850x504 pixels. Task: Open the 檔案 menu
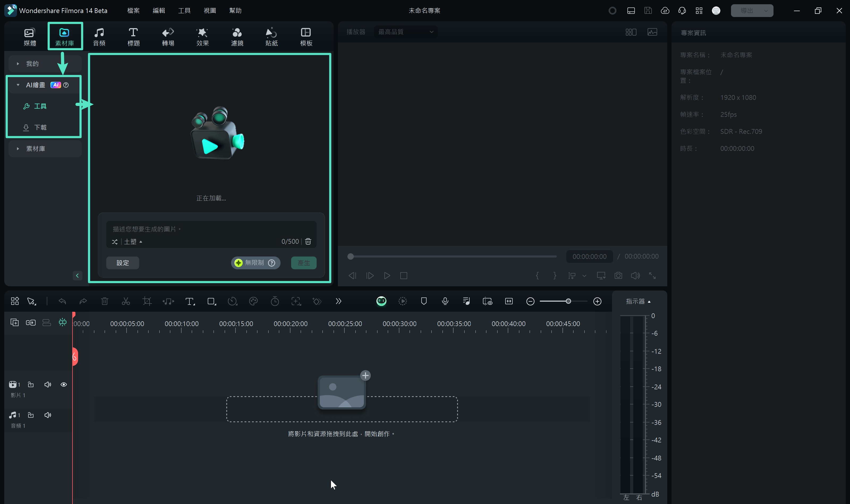133,11
